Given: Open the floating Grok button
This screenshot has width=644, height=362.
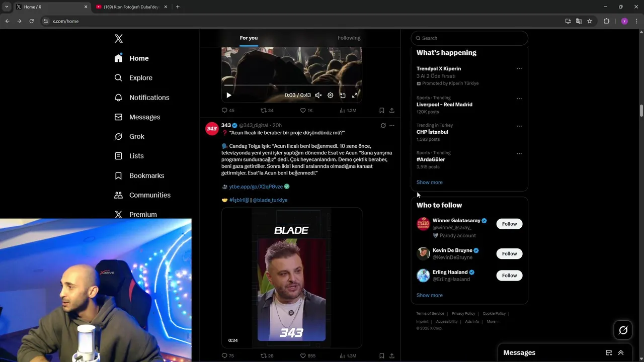Looking at the screenshot, I should 623,330.
